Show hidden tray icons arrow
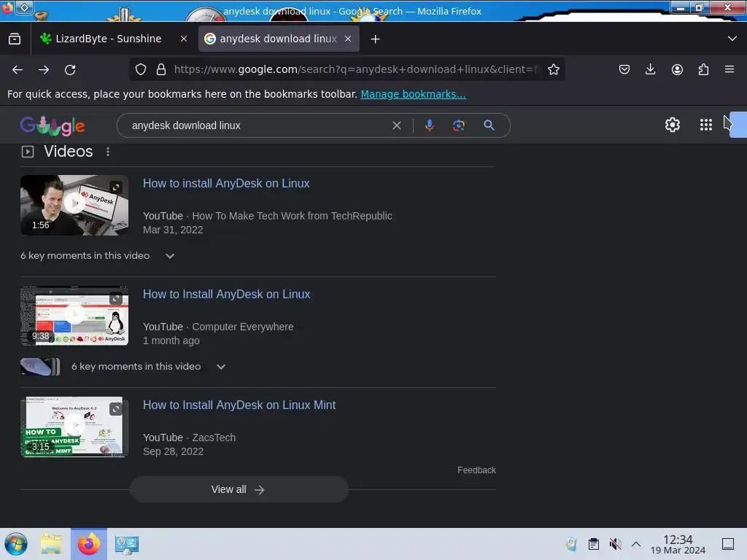 tap(636, 544)
